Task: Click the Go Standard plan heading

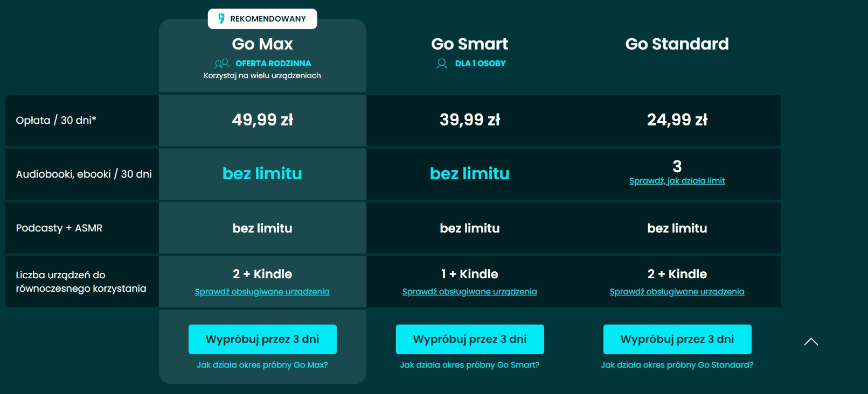Action: pyautogui.click(x=677, y=44)
